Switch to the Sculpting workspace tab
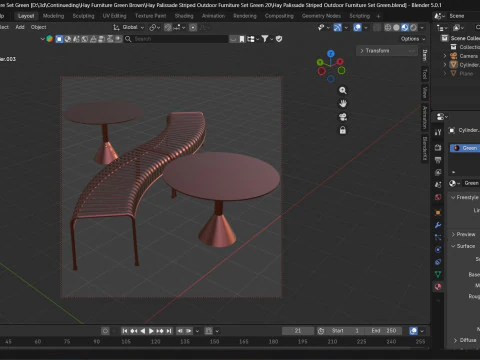Viewport: 480px width, 360px height. click(x=83, y=16)
